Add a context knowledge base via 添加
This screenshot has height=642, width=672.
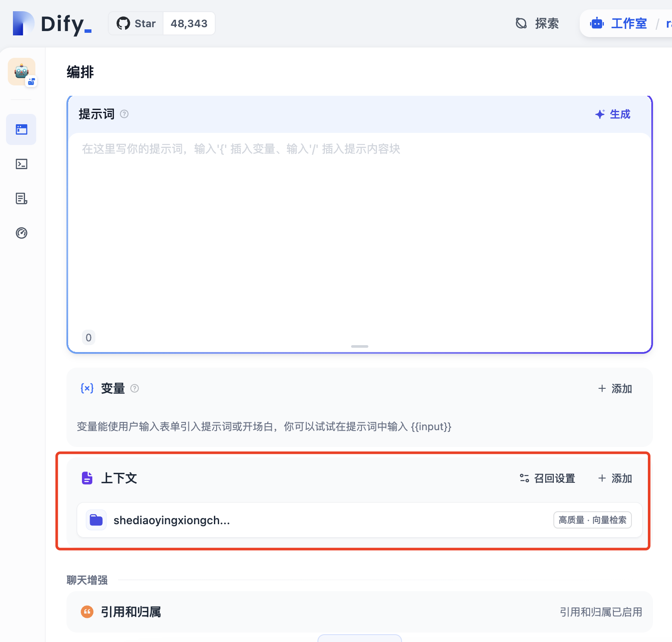click(x=615, y=478)
